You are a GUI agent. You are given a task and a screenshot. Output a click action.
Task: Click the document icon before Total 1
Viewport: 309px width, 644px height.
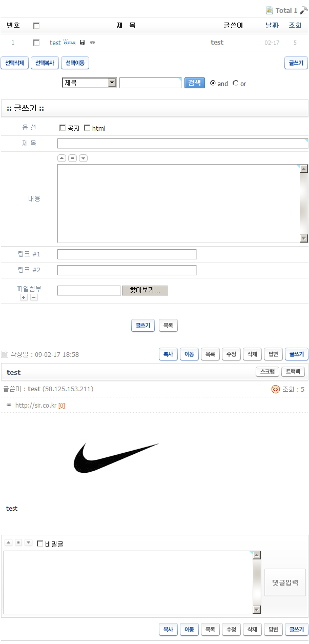click(x=270, y=10)
